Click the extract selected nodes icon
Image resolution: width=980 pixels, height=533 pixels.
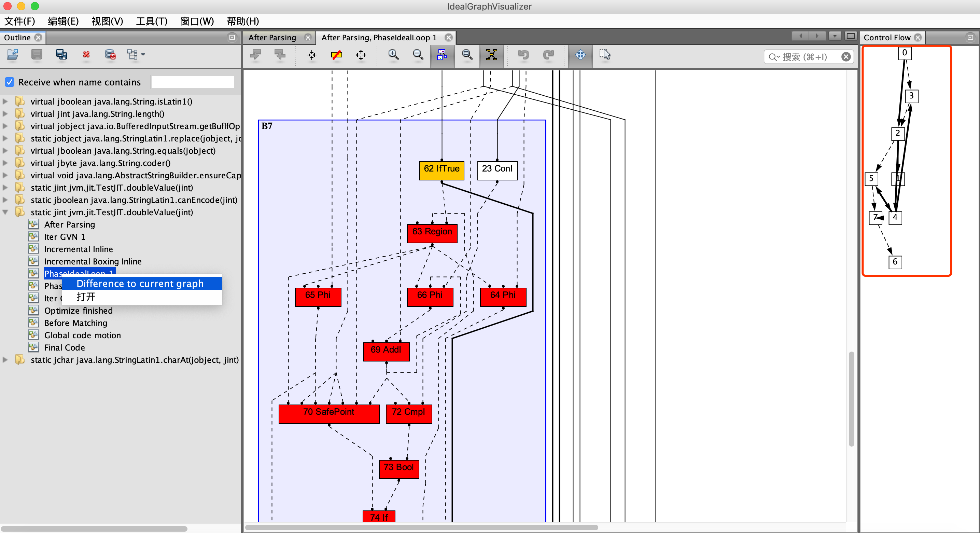coord(311,55)
